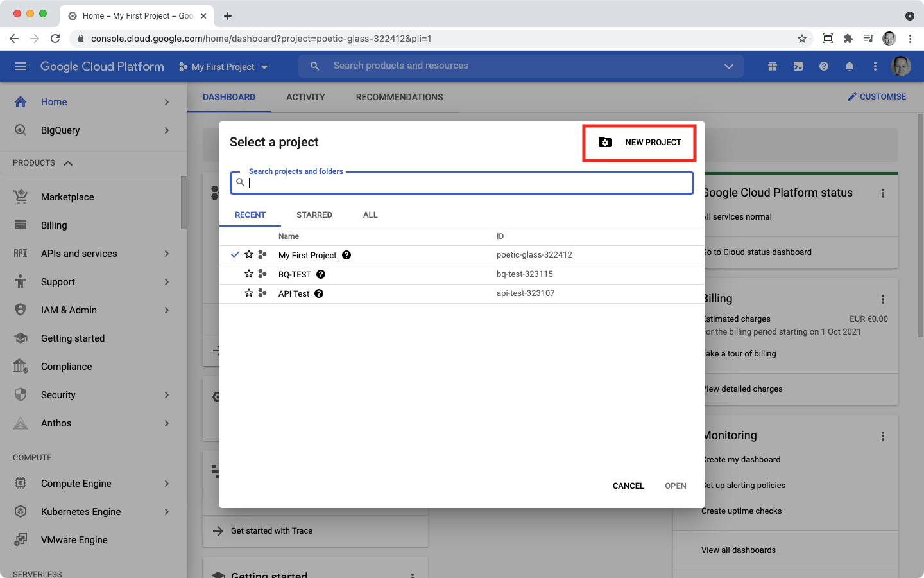Reload the page with browser refresh
This screenshot has width=924, height=578.
pyautogui.click(x=55, y=39)
